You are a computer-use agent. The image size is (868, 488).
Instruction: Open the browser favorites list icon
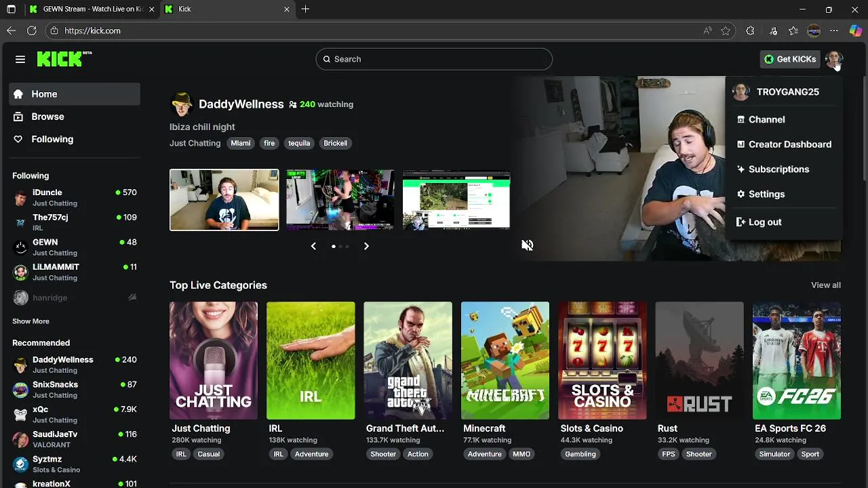click(x=793, y=30)
